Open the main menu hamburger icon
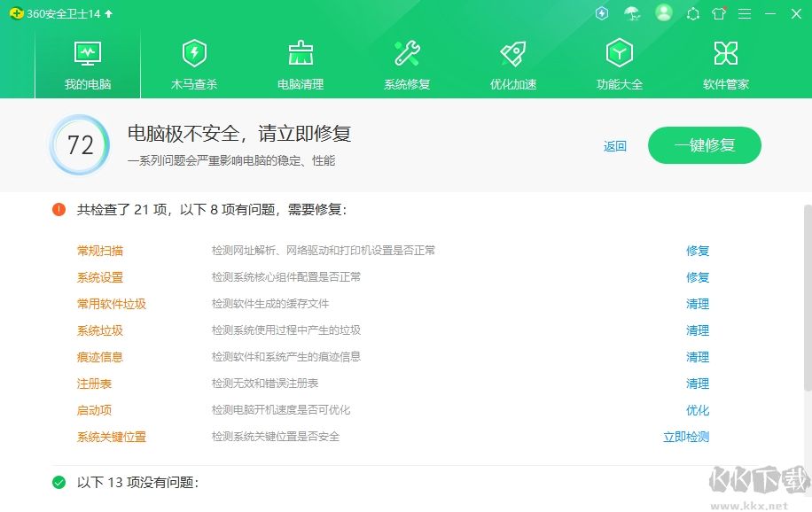 745,14
